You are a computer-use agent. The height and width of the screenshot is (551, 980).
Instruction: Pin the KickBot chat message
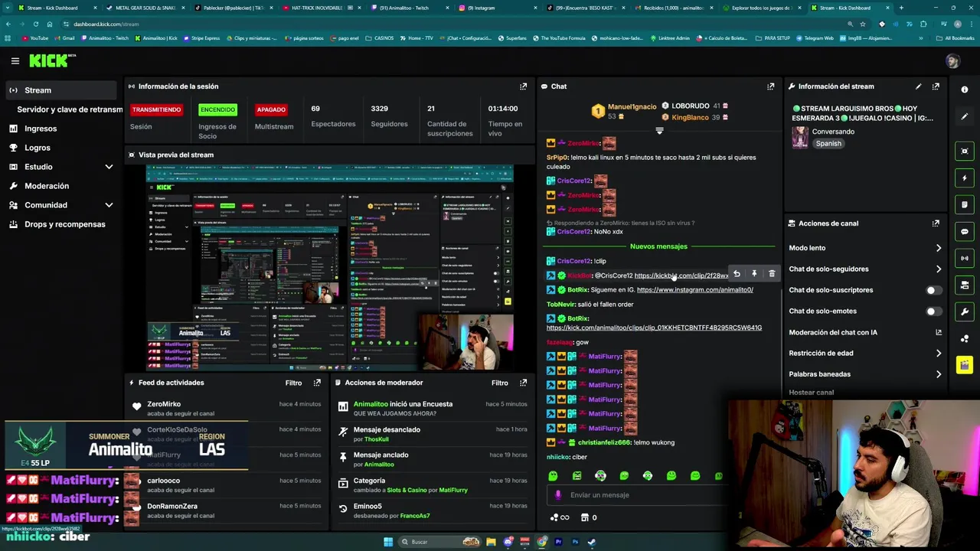coord(754,274)
